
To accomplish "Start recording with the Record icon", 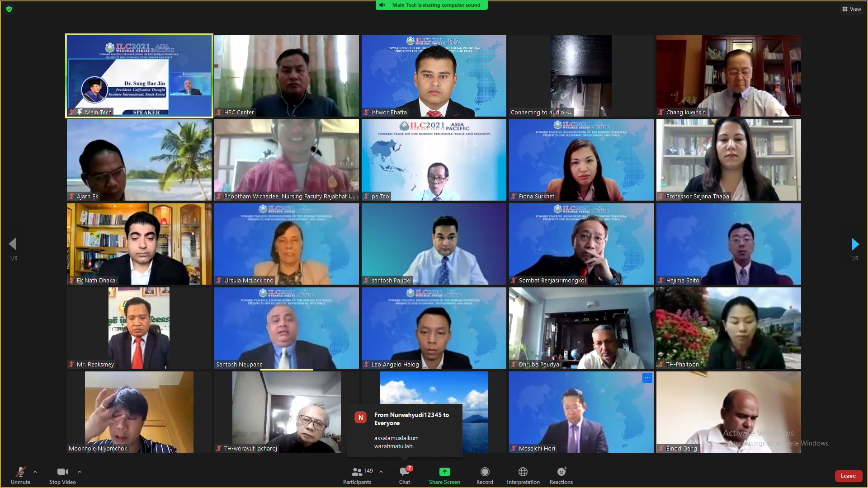I will coord(485,472).
